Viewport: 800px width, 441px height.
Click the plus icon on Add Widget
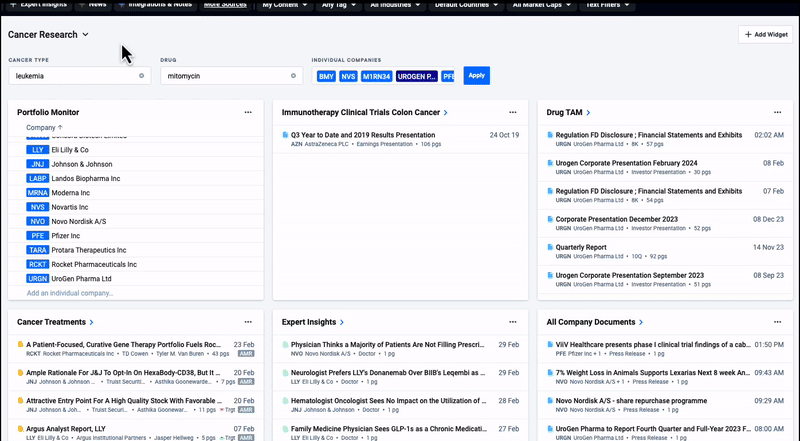[x=748, y=35]
